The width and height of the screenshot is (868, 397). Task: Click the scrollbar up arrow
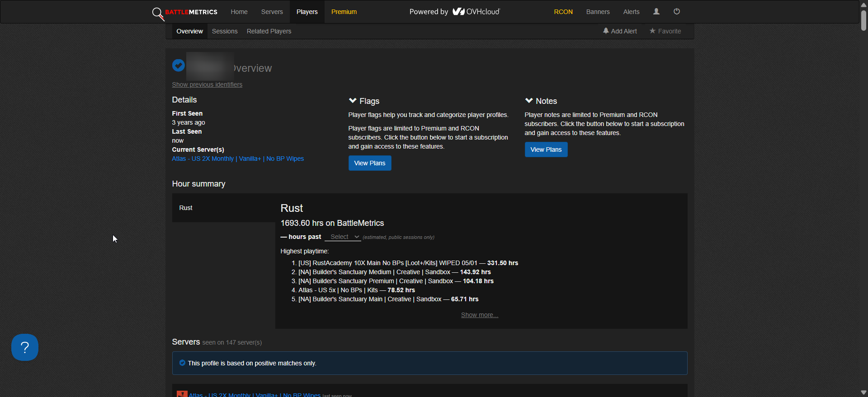pos(863,4)
